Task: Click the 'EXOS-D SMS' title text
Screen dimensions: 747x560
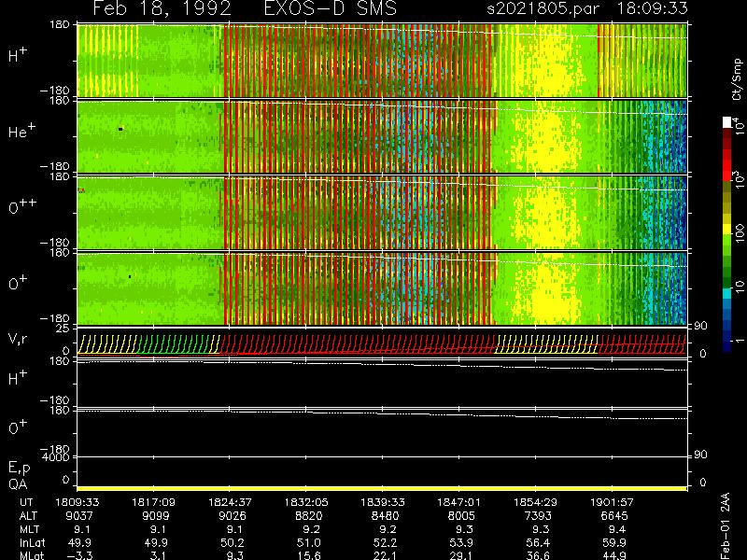Action: [331, 8]
